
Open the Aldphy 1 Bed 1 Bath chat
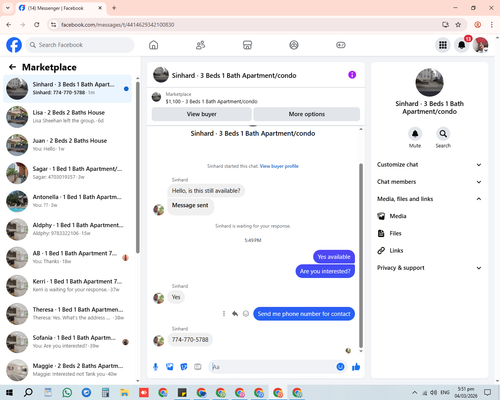coord(67,229)
